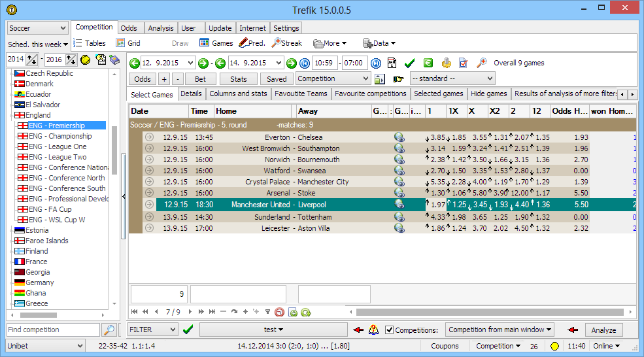
Task: Open the Analysis top tab
Action: [x=161, y=28]
